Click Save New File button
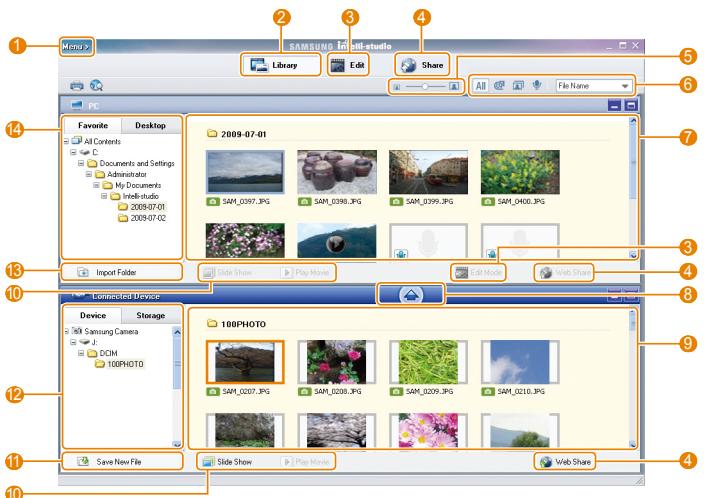The image size is (706, 498). point(122,462)
